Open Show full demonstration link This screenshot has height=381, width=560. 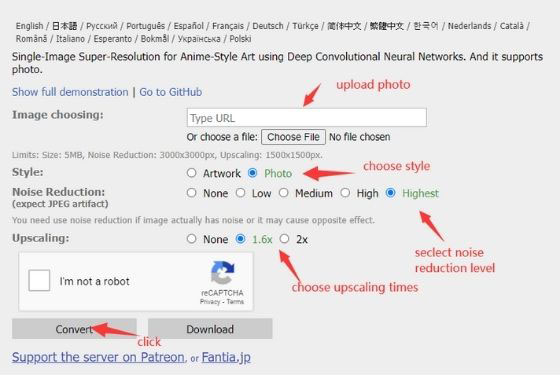(70, 92)
